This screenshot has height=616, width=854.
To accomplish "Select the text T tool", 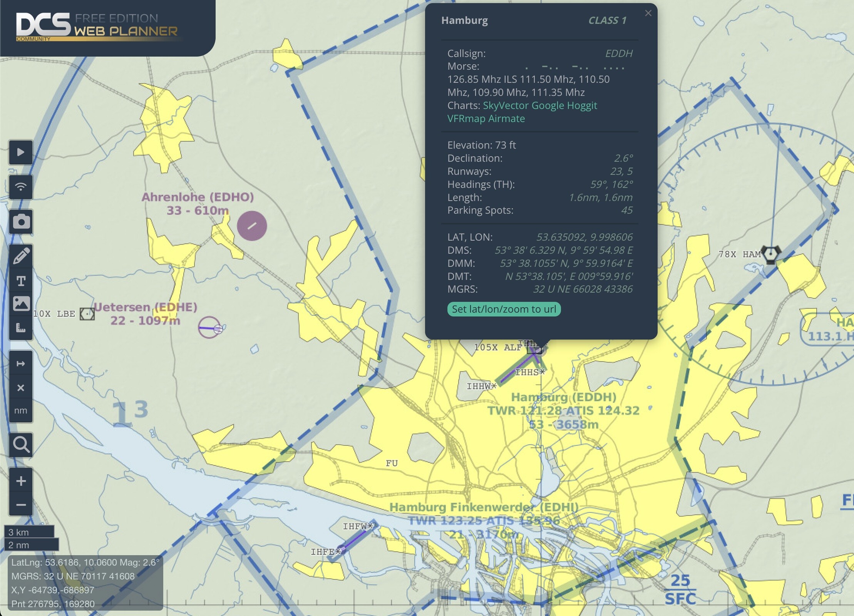I will point(21,281).
